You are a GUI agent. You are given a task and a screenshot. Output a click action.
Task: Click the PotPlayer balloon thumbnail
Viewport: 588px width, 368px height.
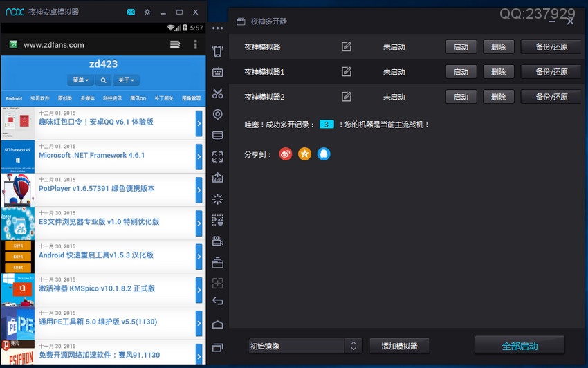[x=17, y=190]
